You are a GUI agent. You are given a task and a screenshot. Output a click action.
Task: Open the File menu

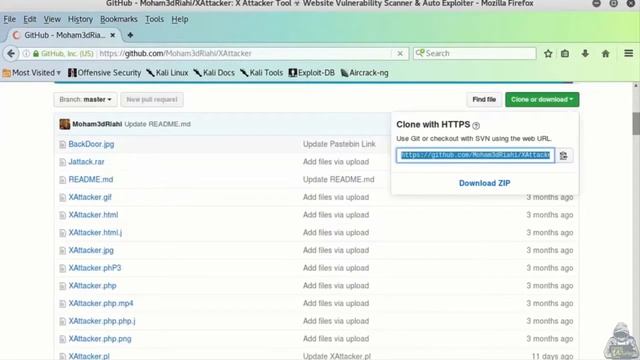coord(9,19)
